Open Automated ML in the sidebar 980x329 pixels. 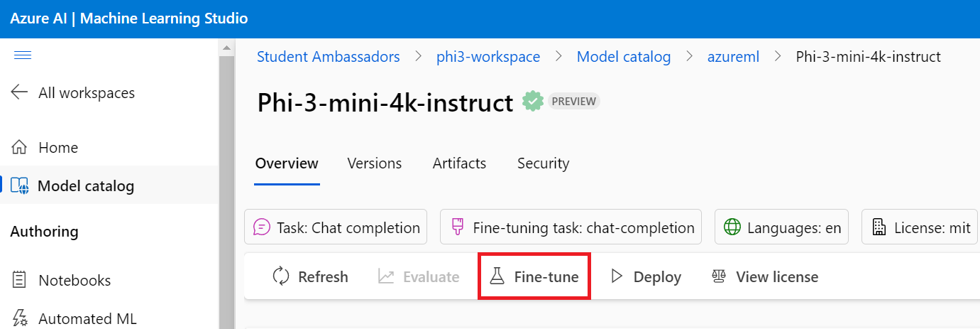click(87, 318)
